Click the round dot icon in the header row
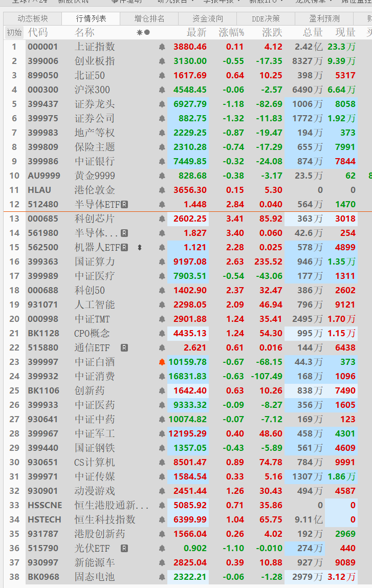The image size is (372, 588). pyautogui.click(x=147, y=33)
